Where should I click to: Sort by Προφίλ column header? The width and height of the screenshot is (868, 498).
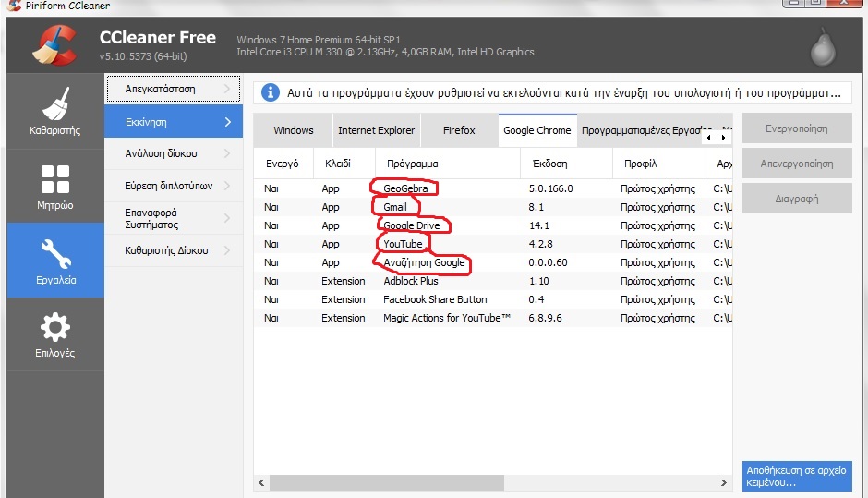pos(658,164)
